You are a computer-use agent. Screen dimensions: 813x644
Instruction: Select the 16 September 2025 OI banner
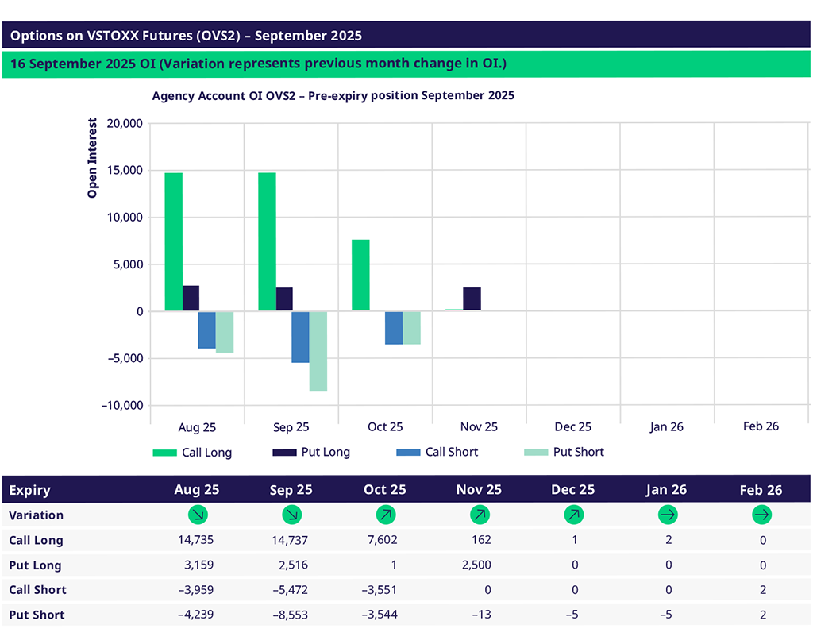coord(406,64)
